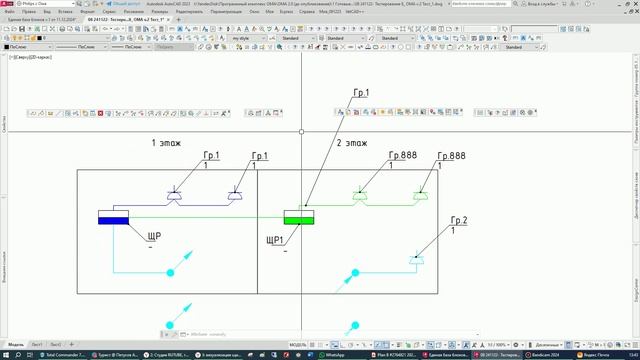Switch to the first drawing file tab (Единая база блоков)
The height and width of the screenshot is (360, 640).
pos(42,20)
